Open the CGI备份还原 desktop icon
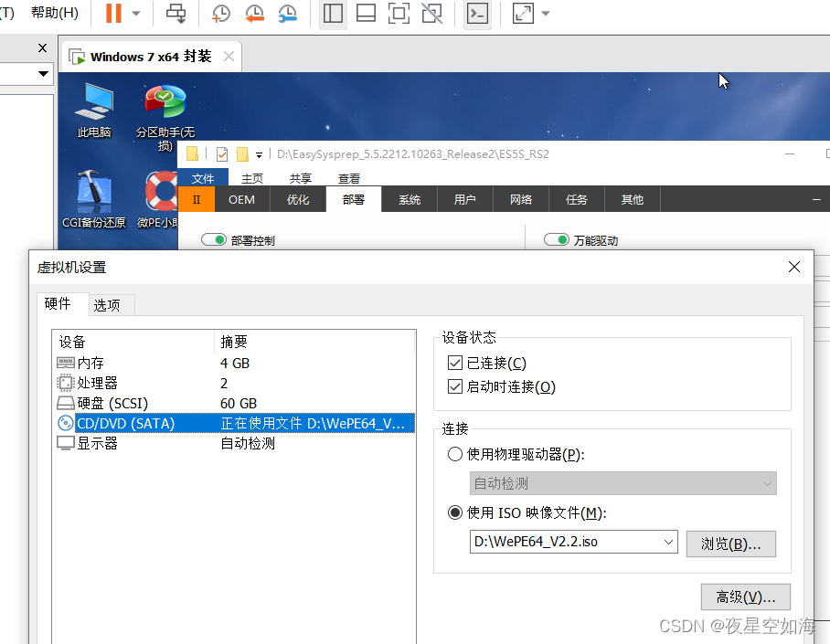 93,199
